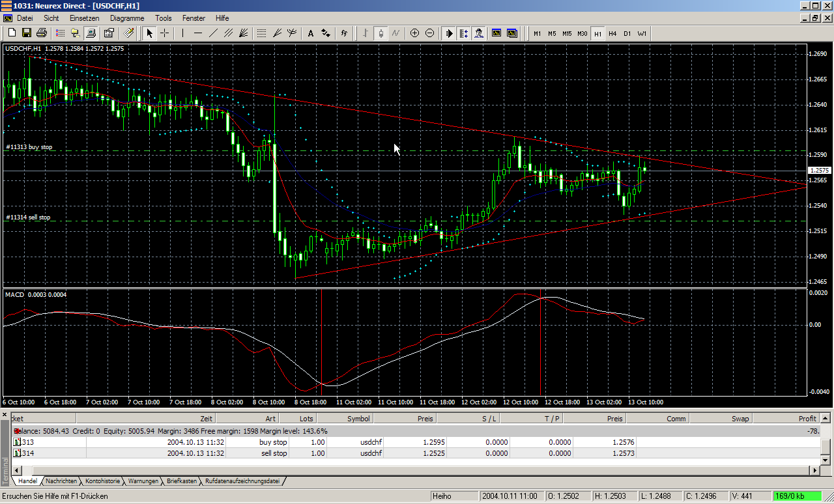Switch to M15 timeframe
The width and height of the screenshot is (834, 504).
[567, 33]
